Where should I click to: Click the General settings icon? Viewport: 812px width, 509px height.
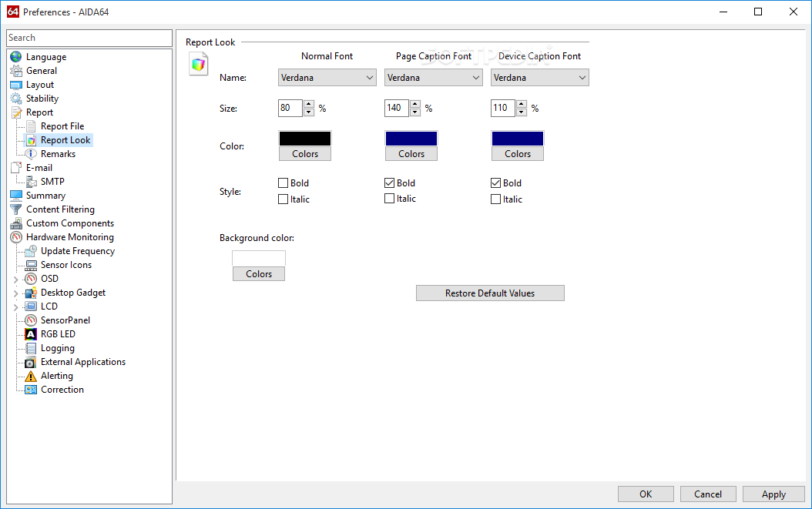pos(16,71)
